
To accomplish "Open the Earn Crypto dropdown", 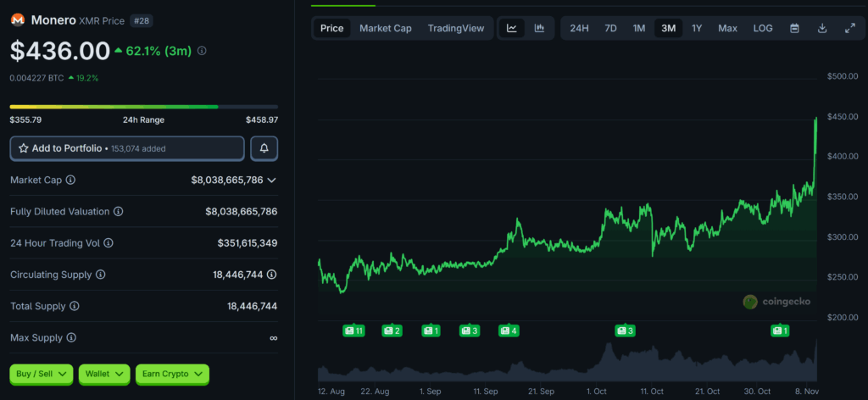I will click(172, 374).
